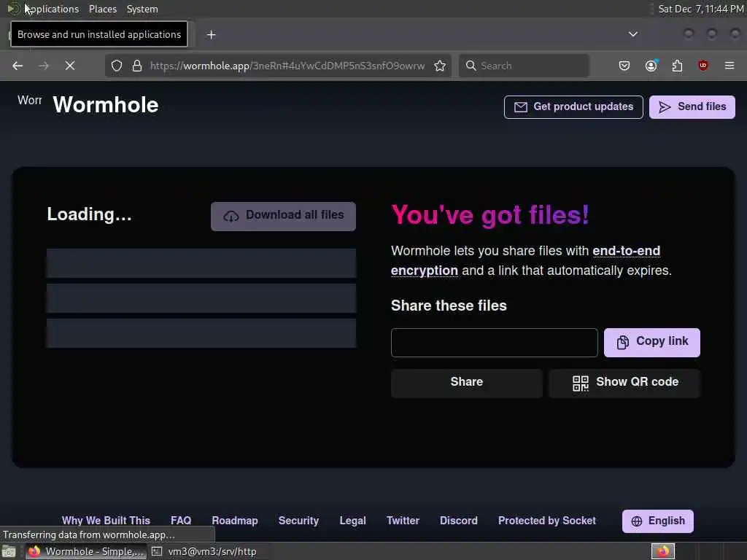Open the Firefox account icon
This screenshot has height=560, width=747.
coord(651,66)
